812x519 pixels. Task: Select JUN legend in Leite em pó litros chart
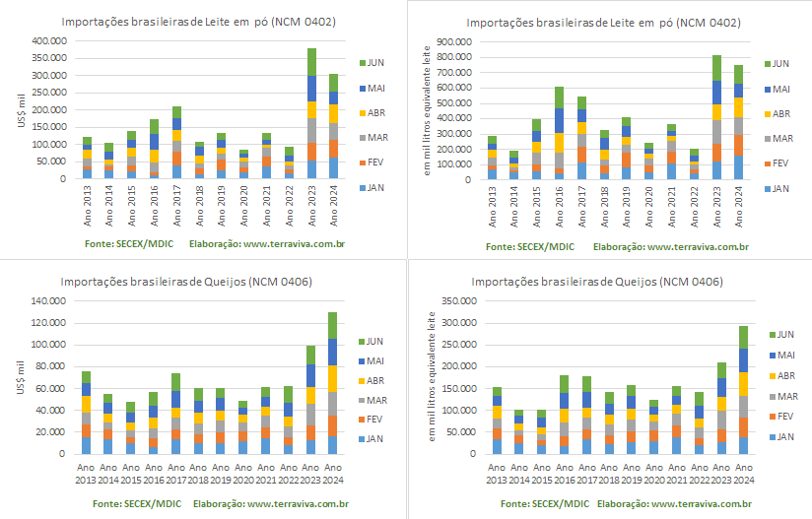click(777, 64)
